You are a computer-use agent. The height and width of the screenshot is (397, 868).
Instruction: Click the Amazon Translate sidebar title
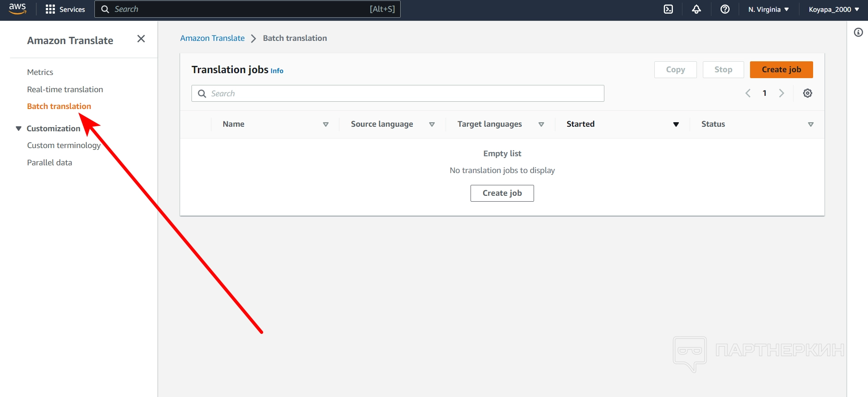(x=70, y=40)
